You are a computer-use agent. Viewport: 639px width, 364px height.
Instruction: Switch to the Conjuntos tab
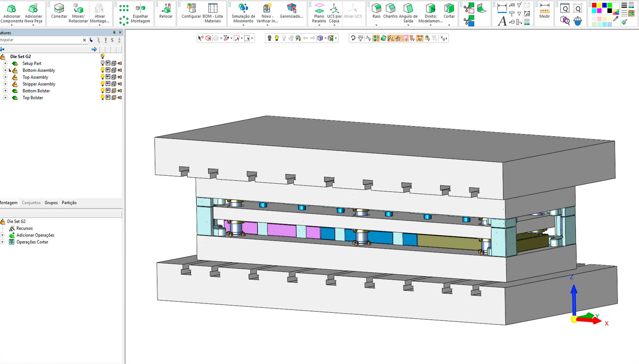point(31,203)
